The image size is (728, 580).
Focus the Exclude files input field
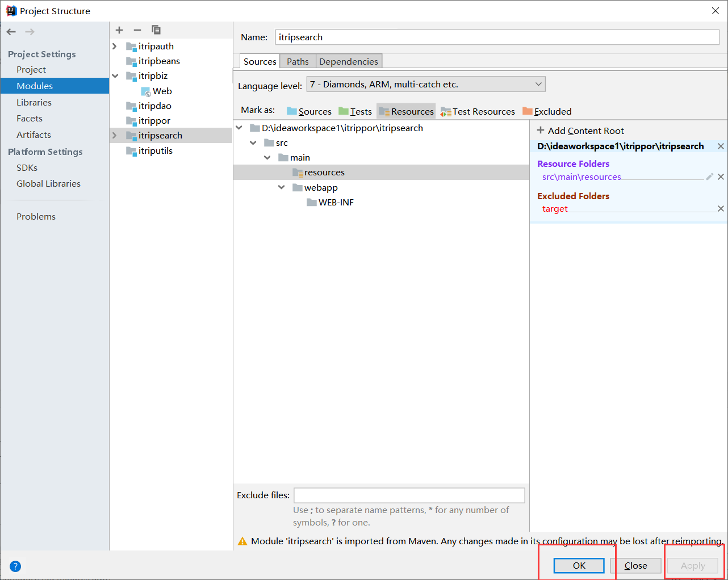tap(409, 495)
